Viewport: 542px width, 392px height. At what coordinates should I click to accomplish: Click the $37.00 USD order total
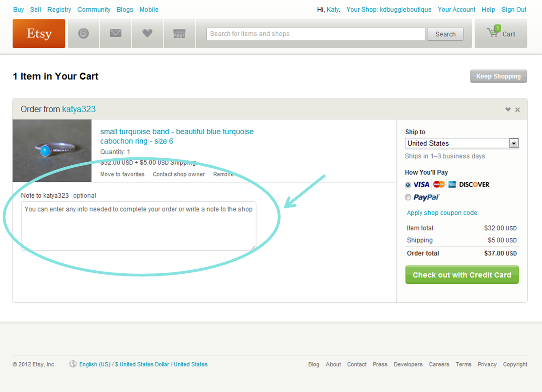[x=500, y=253]
